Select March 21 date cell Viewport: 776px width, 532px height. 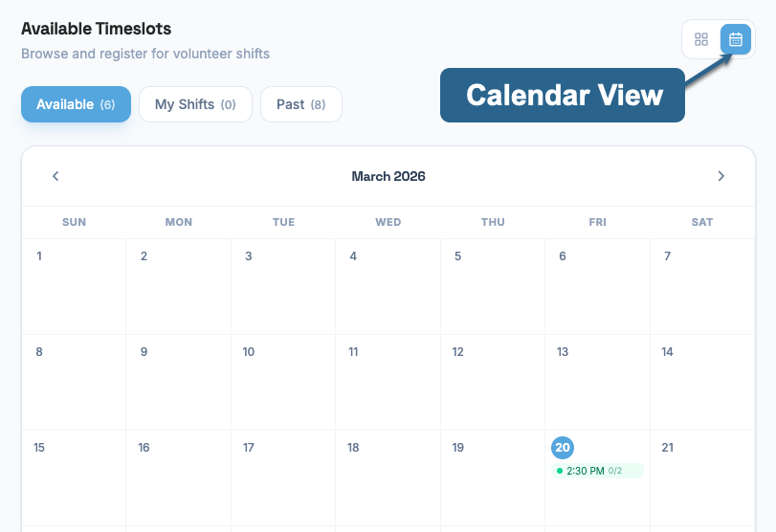click(x=702, y=477)
